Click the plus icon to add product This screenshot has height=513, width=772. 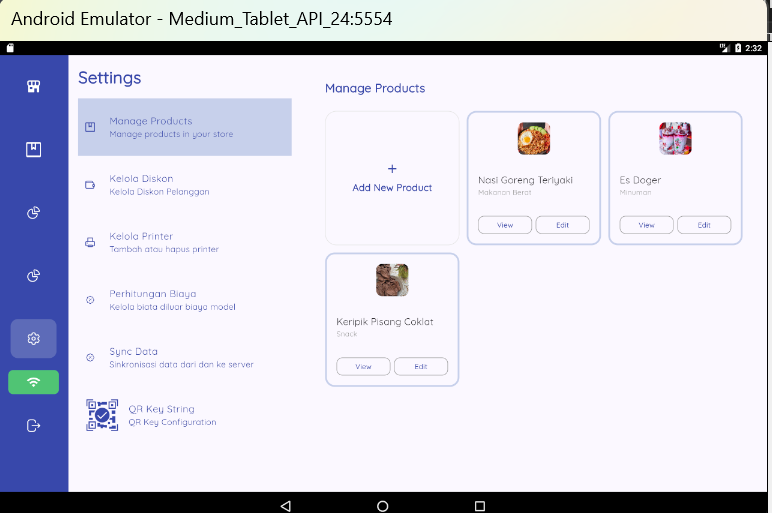pos(392,169)
